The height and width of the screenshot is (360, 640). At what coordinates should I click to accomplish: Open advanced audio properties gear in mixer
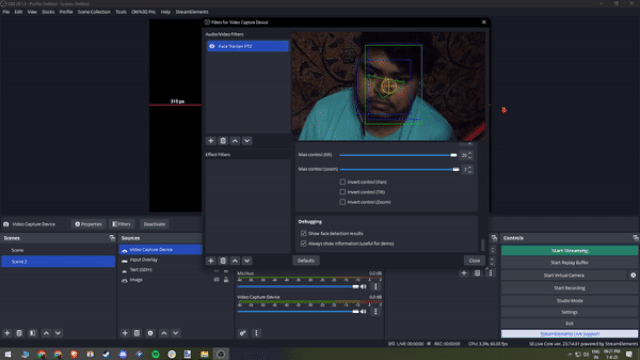pyautogui.click(x=243, y=333)
